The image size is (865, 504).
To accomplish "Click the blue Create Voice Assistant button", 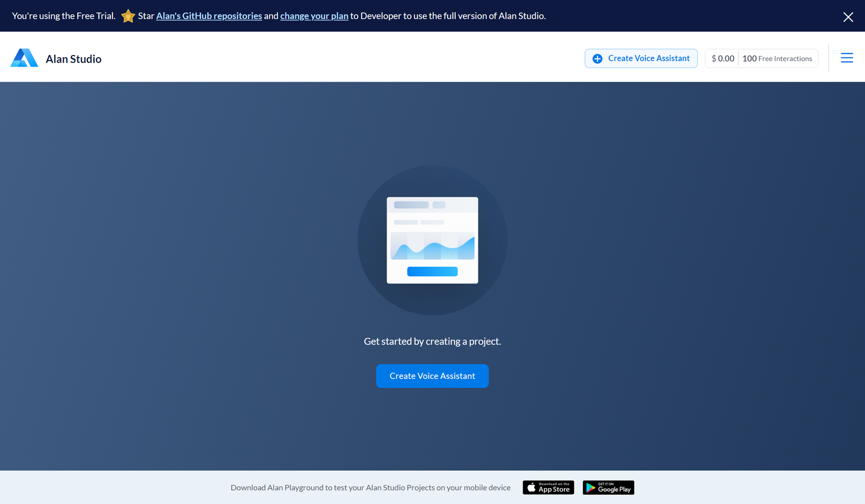I will point(432,376).
